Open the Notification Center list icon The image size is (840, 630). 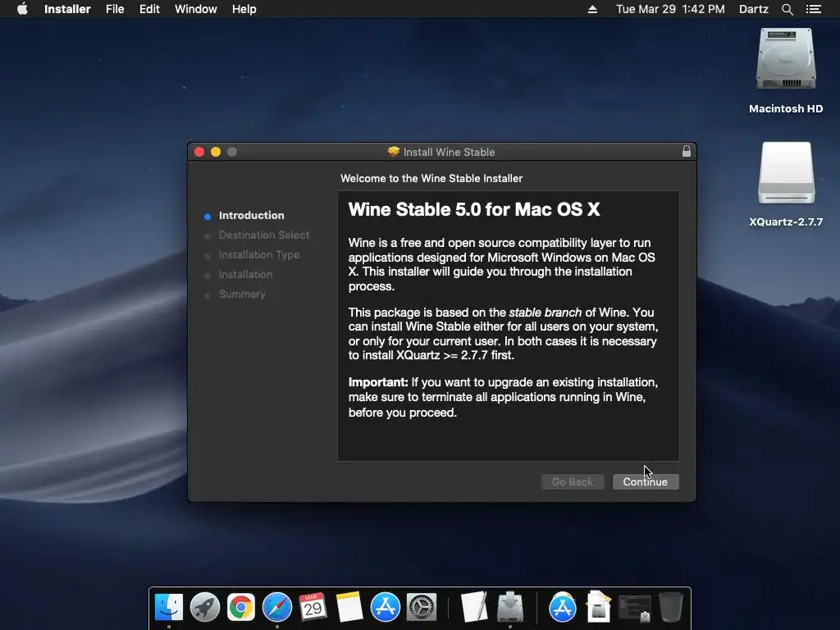814,9
